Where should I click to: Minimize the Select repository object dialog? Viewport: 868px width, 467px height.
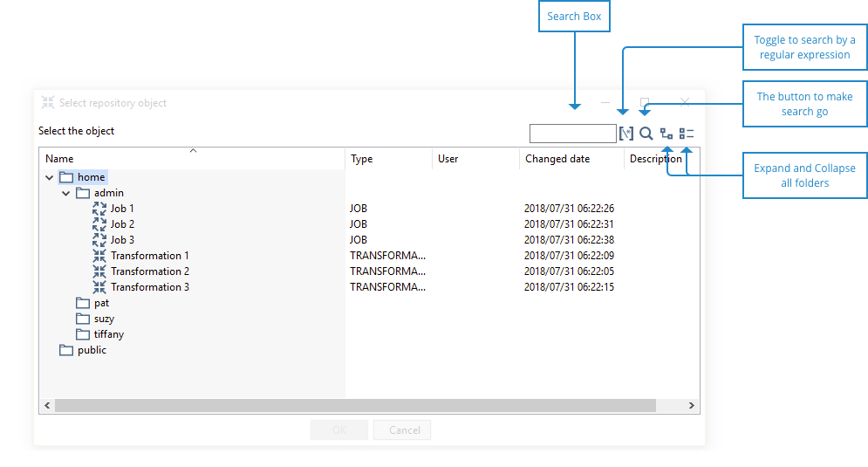pos(605,102)
